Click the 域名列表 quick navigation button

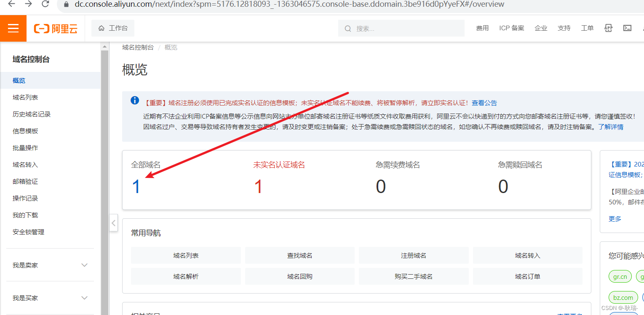(x=186, y=255)
